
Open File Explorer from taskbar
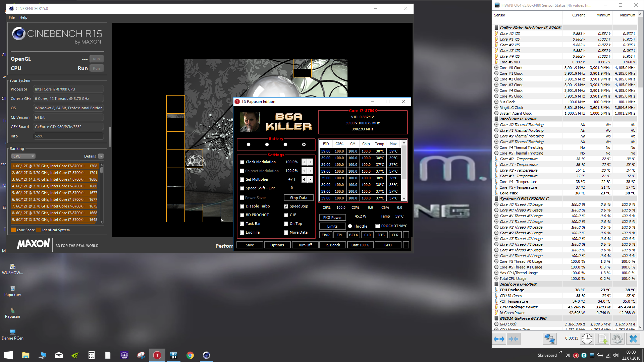click(x=25, y=355)
